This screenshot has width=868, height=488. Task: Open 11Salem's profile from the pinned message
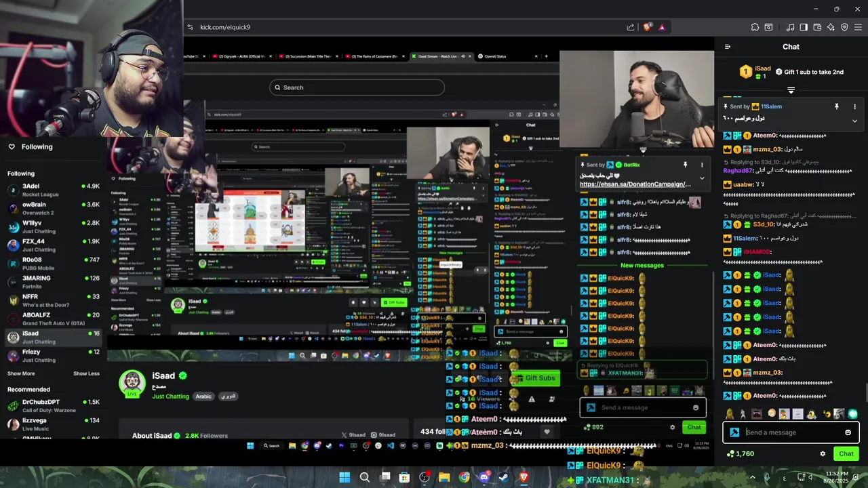(771, 106)
